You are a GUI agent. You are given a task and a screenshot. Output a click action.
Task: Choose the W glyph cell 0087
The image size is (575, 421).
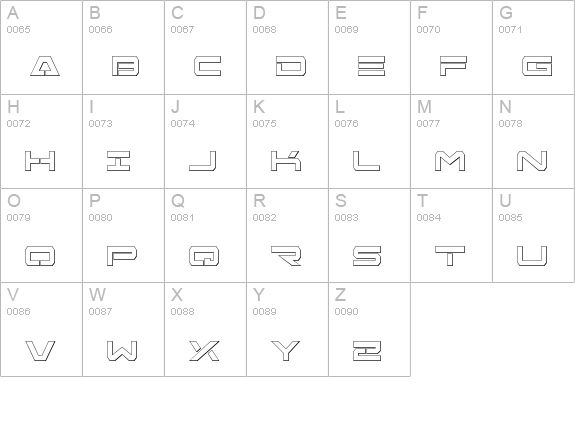[x=123, y=329]
